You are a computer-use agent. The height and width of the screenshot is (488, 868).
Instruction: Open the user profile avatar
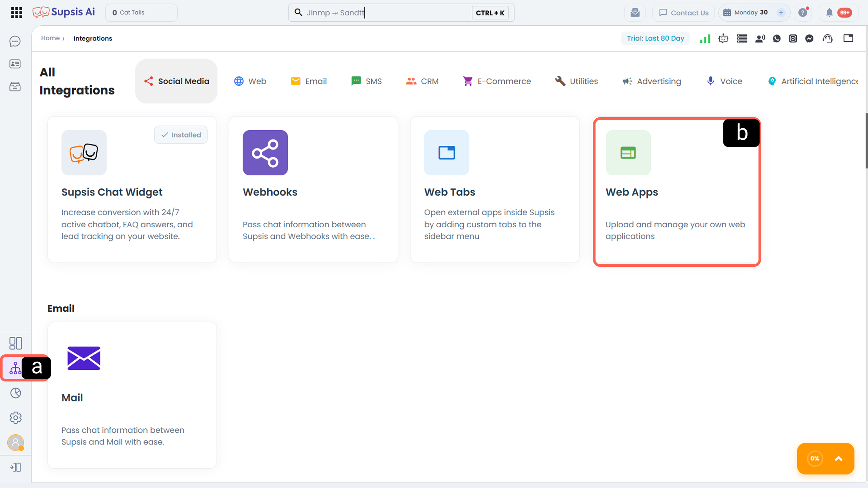click(x=15, y=443)
